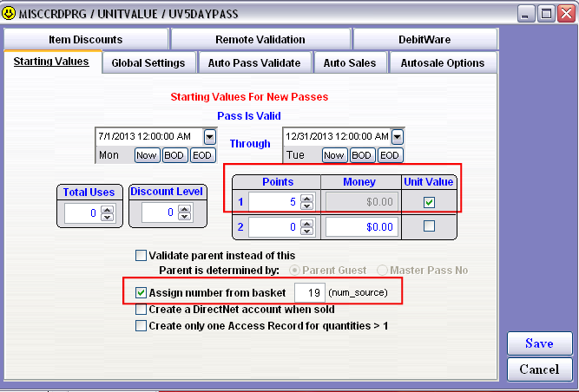579x392 pixels.
Task: Click the Total Uses value field
Action: [82, 213]
